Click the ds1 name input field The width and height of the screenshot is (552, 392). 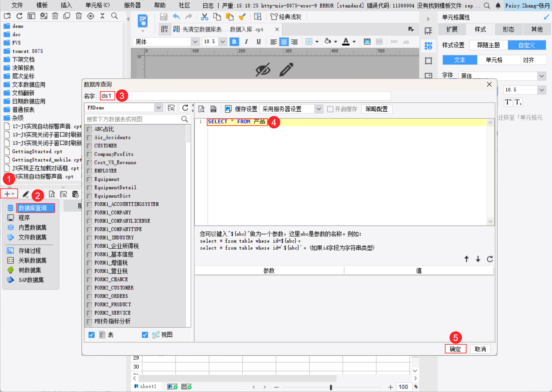(107, 96)
